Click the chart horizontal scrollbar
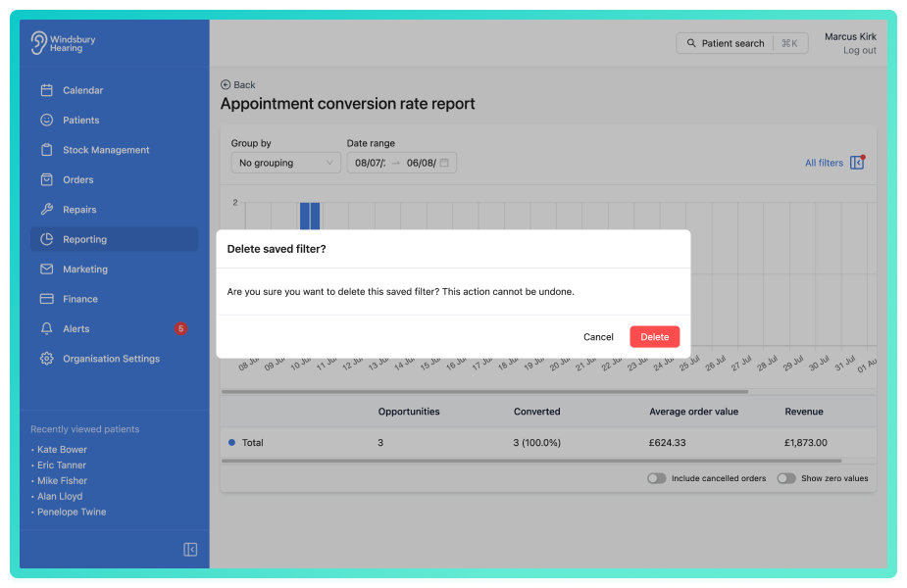The height and width of the screenshot is (588, 907). (x=484, y=391)
